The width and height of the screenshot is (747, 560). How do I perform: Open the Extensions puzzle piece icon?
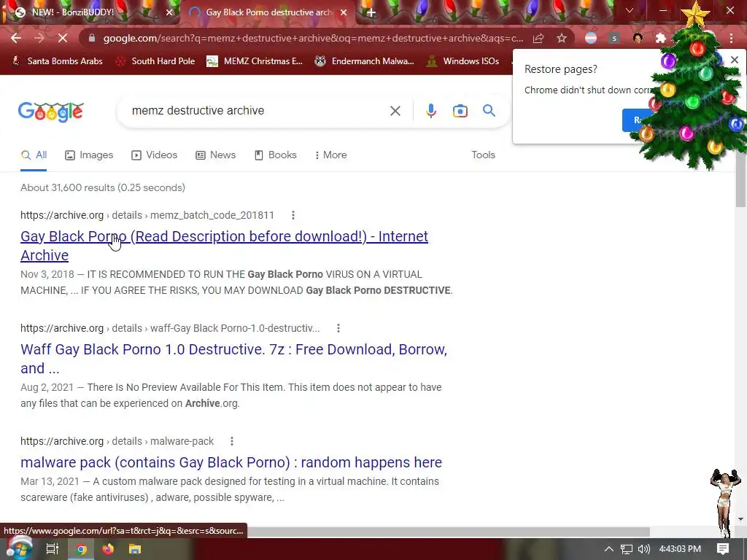(x=660, y=38)
